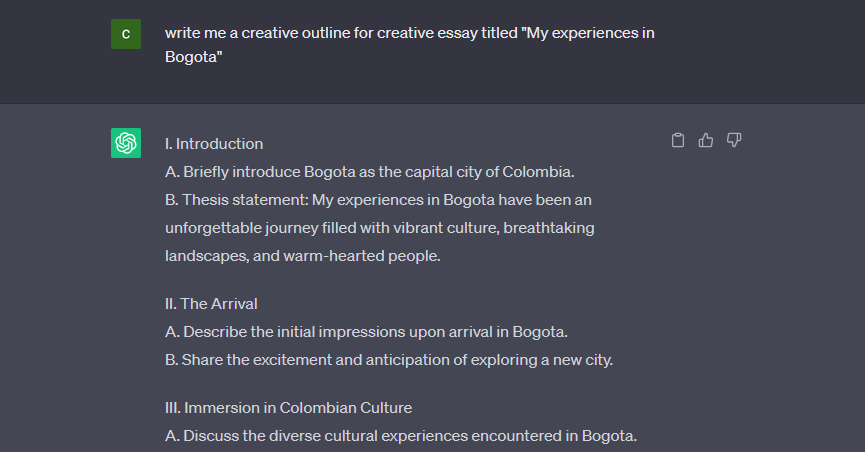
Task: Click the thumbs down icon
Action: click(x=734, y=140)
